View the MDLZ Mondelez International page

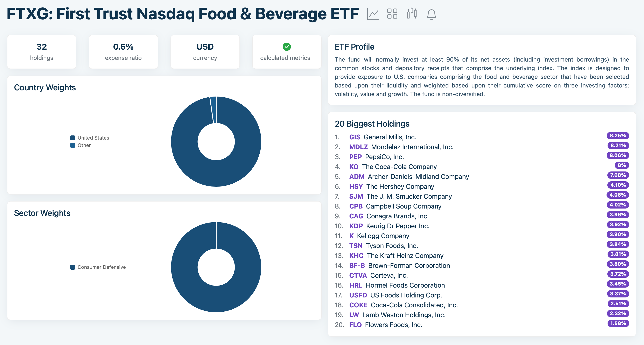358,147
